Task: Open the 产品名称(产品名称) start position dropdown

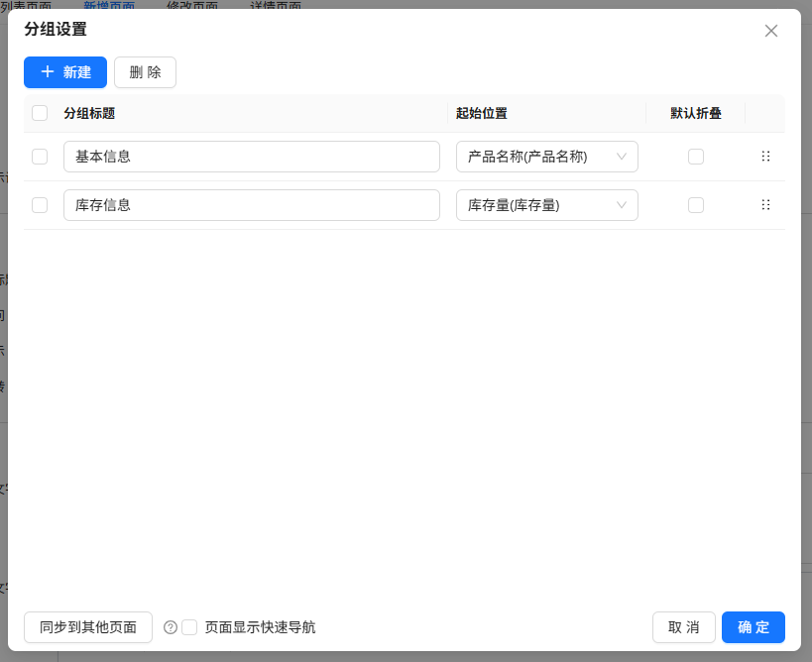Action: pos(547,157)
